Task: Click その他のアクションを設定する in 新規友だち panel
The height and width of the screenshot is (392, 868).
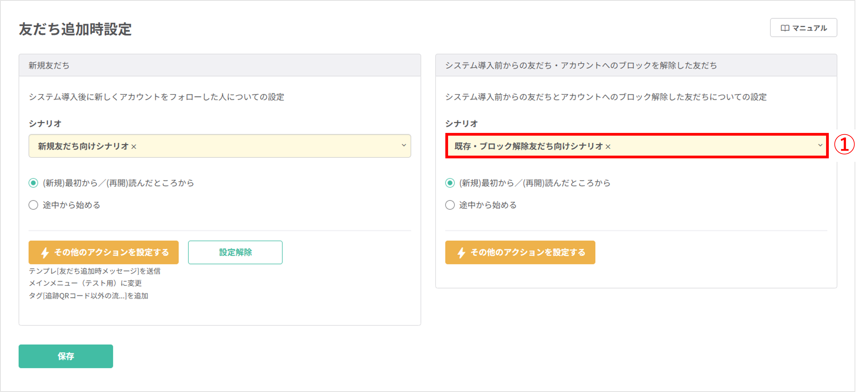Action: coord(103,252)
